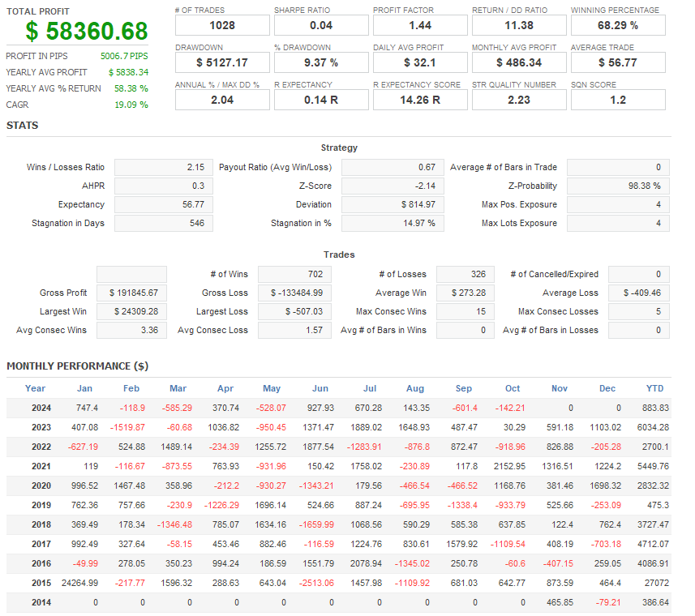This screenshot has height=616, width=695.
Task: Select the Largest Loss field $ -507.03
Action: (x=294, y=312)
